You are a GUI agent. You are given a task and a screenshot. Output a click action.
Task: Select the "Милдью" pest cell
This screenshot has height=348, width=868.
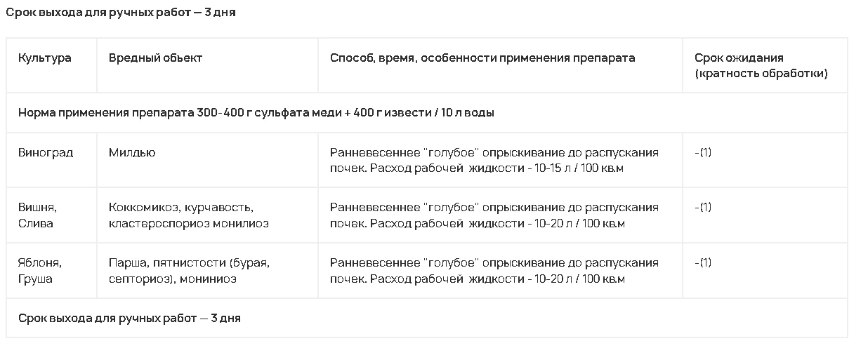coord(132,152)
